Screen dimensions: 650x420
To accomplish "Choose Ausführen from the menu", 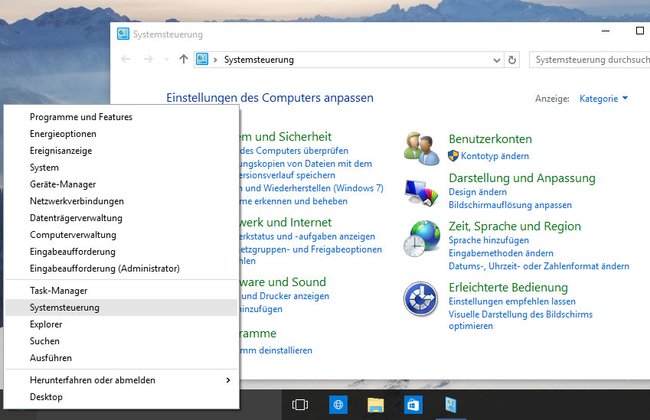I will [x=122, y=358].
